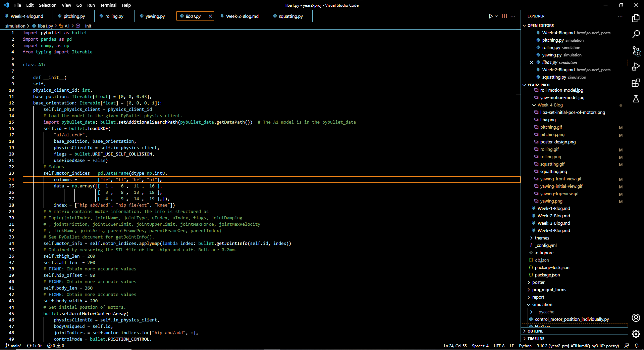Open yaw-motion-model.jpg file

562,98
